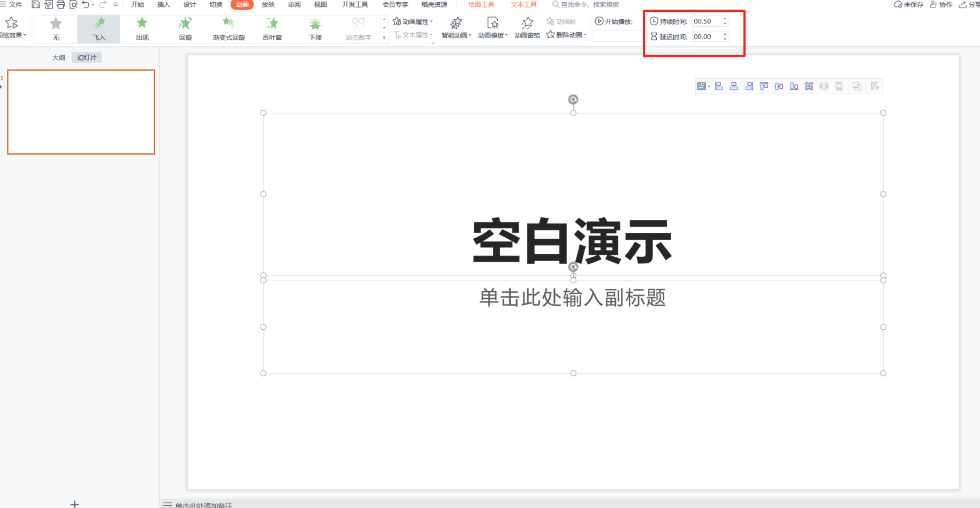Choose the 出现 (Appear) animation effect
The height and width of the screenshot is (508, 980).
pyautogui.click(x=142, y=29)
